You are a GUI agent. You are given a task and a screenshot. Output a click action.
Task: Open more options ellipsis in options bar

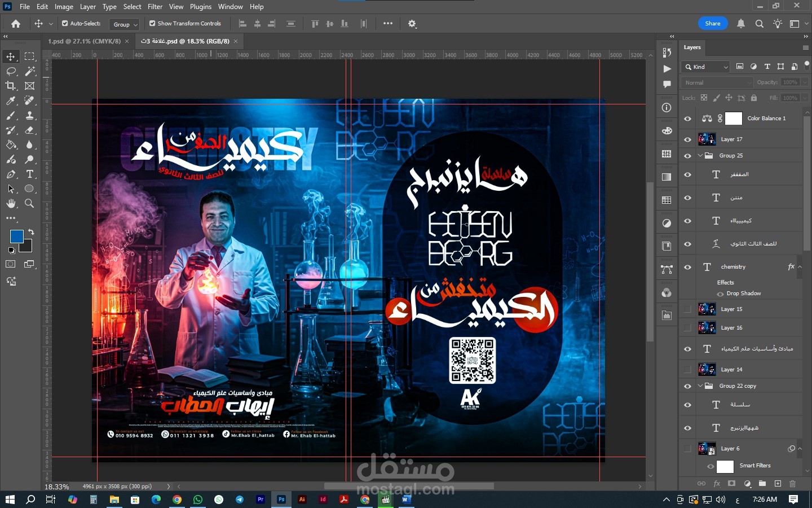pos(388,24)
